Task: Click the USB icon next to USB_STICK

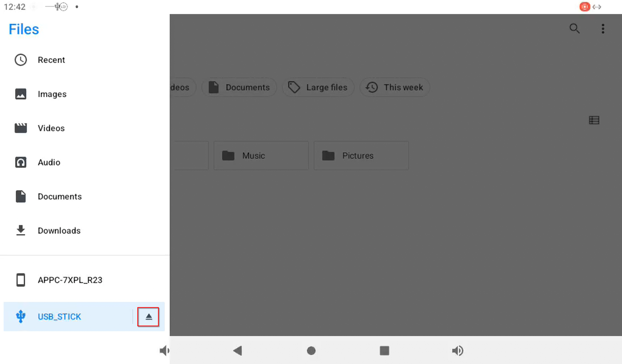Action: click(20, 316)
